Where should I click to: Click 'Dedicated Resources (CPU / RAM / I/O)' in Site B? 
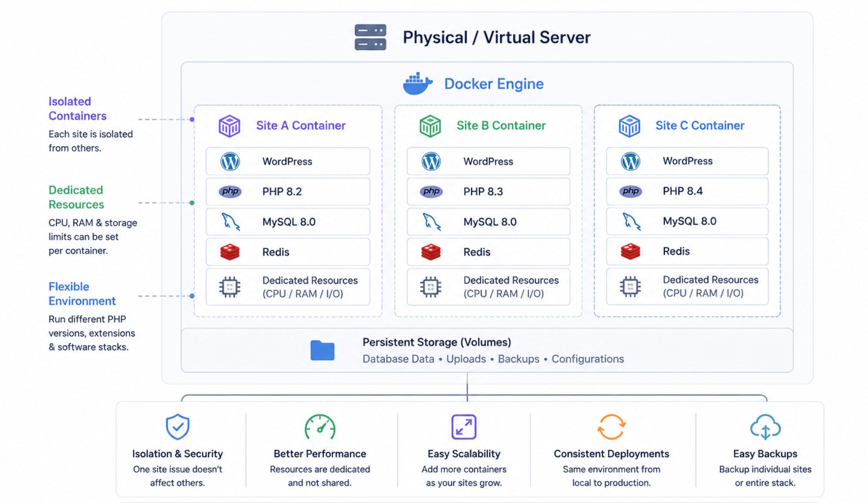tap(511, 287)
